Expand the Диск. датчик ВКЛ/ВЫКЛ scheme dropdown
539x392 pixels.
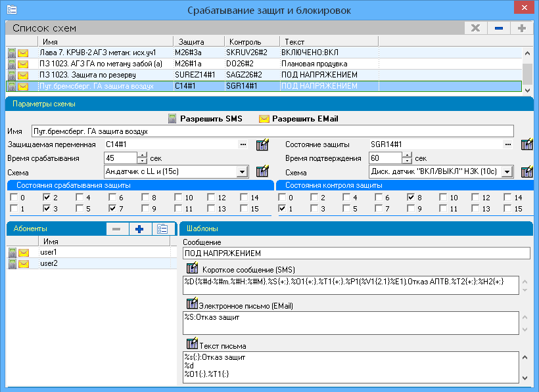pyautogui.click(x=507, y=171)
